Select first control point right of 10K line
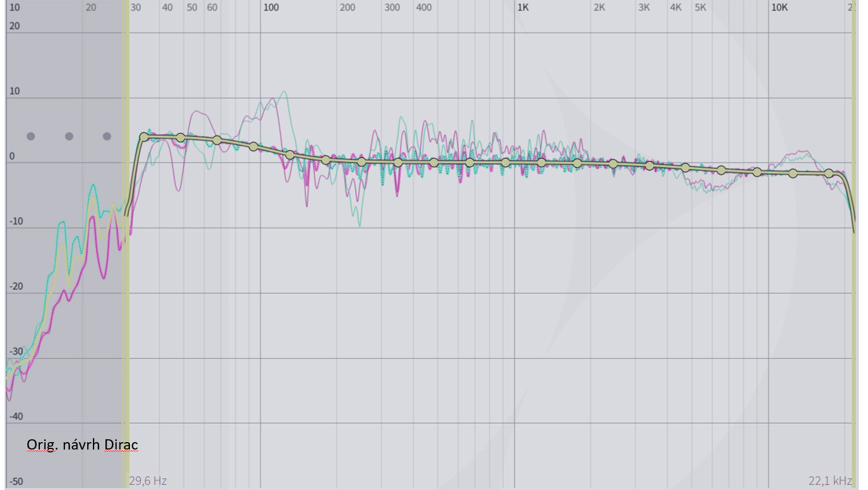 793,173
